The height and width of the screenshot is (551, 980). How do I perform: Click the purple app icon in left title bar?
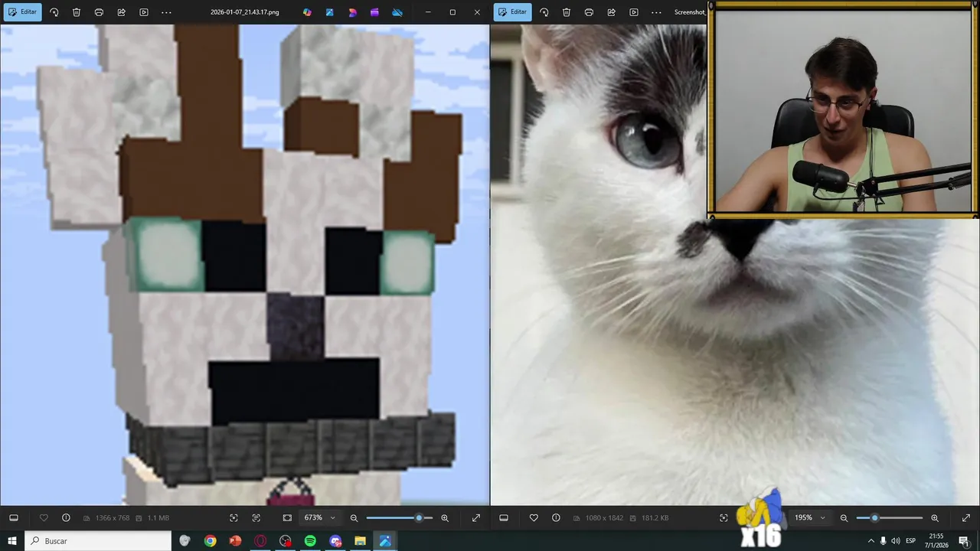374,12
